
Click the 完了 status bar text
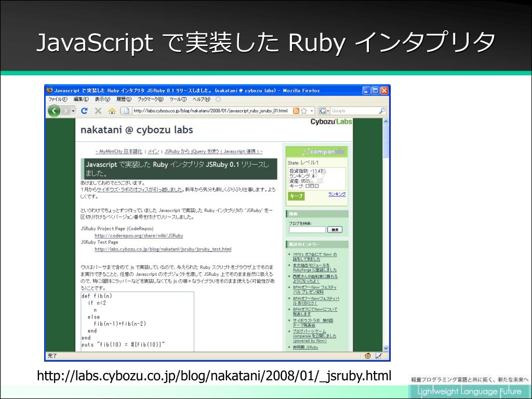[52, 356]
